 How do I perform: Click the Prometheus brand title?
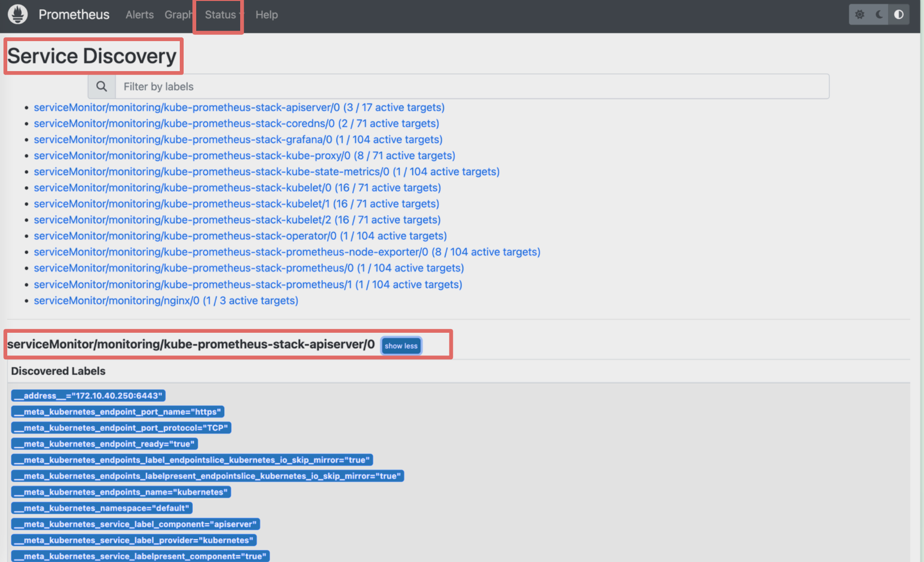point(74,15)
